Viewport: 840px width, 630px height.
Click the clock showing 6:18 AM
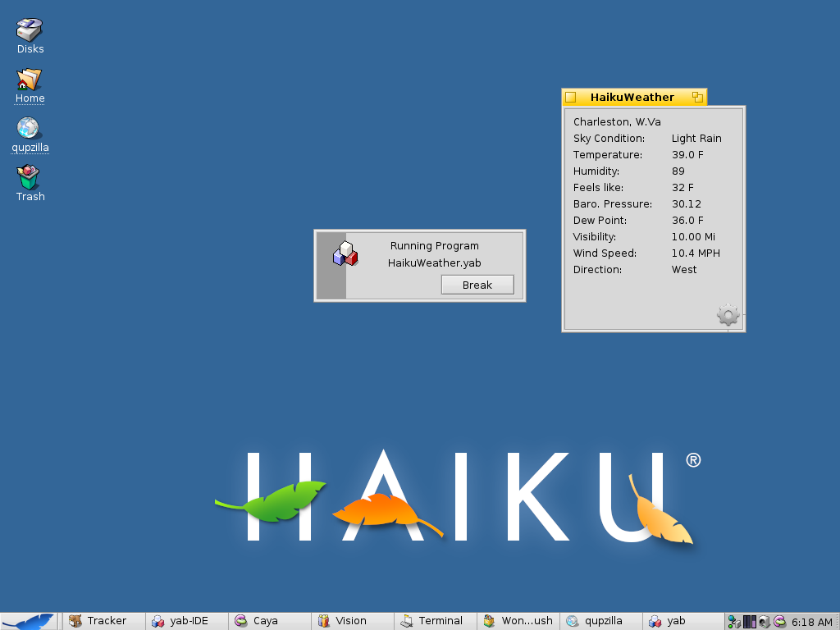811,622
